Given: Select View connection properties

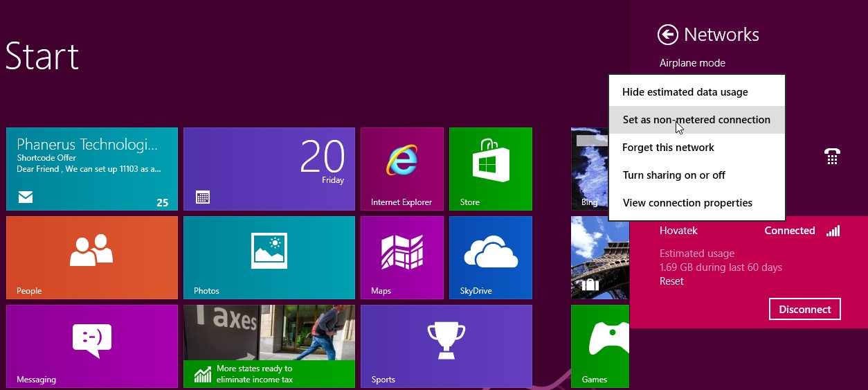Looking at the screenshot, I should (697, 203).
